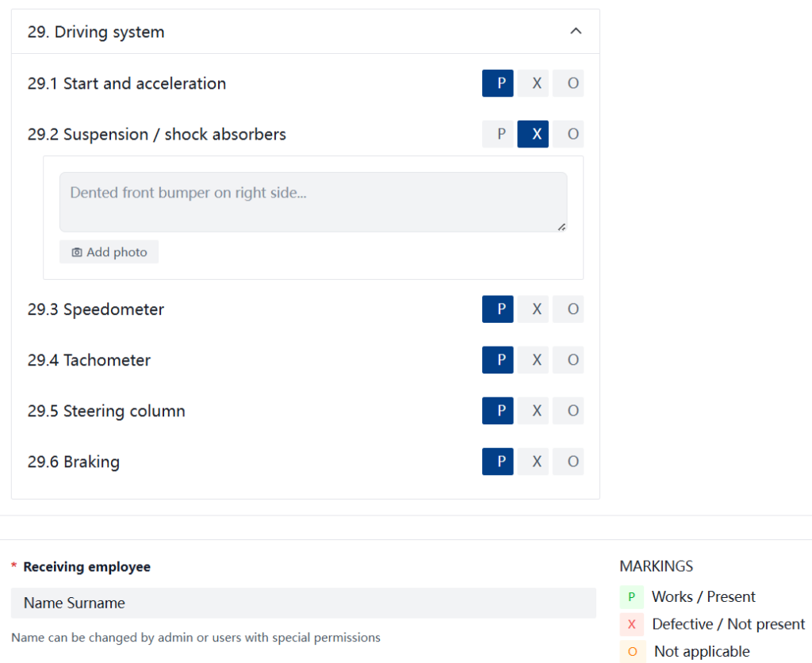This screenshot has width=812, height=663.
Task: Click the orange O legend icon
Action: pyautogui.click(x=632, y=651)
